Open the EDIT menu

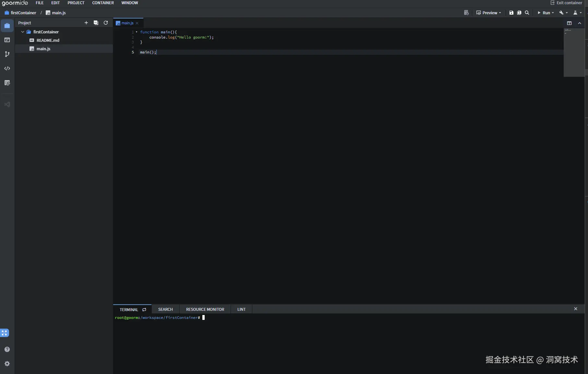click(55, 3)
